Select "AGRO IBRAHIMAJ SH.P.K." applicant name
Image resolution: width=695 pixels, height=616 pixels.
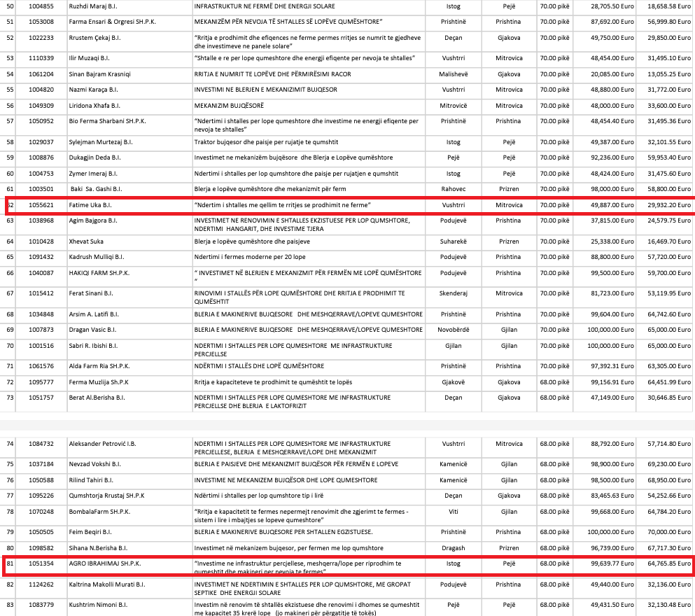(105, 562)
